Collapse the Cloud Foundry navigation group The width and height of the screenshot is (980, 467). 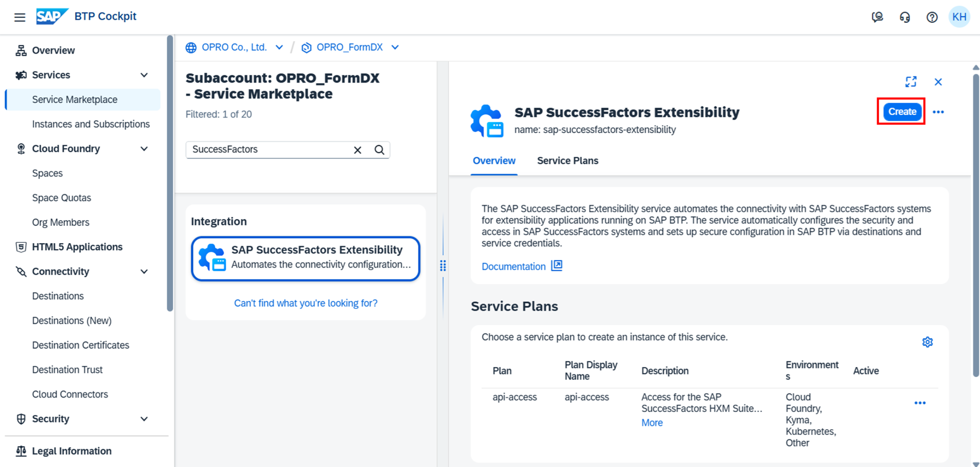click(x=144, y=149)
